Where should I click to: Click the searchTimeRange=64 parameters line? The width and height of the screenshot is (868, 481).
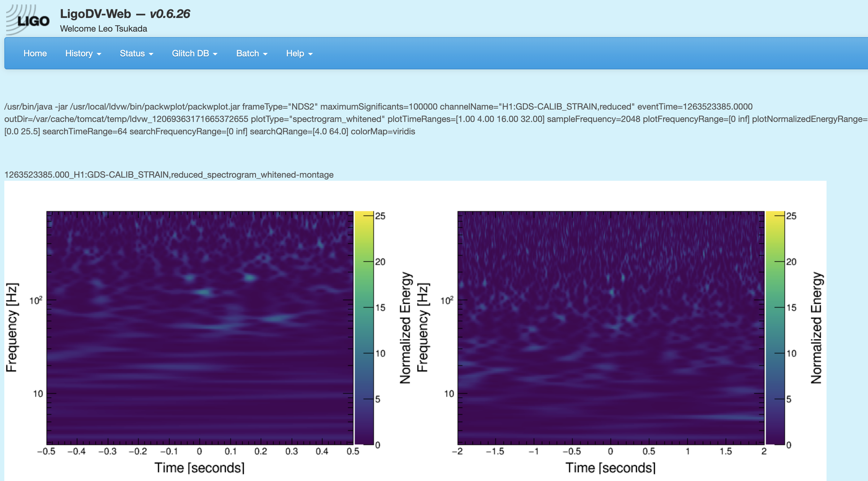(x=210, y=131)
